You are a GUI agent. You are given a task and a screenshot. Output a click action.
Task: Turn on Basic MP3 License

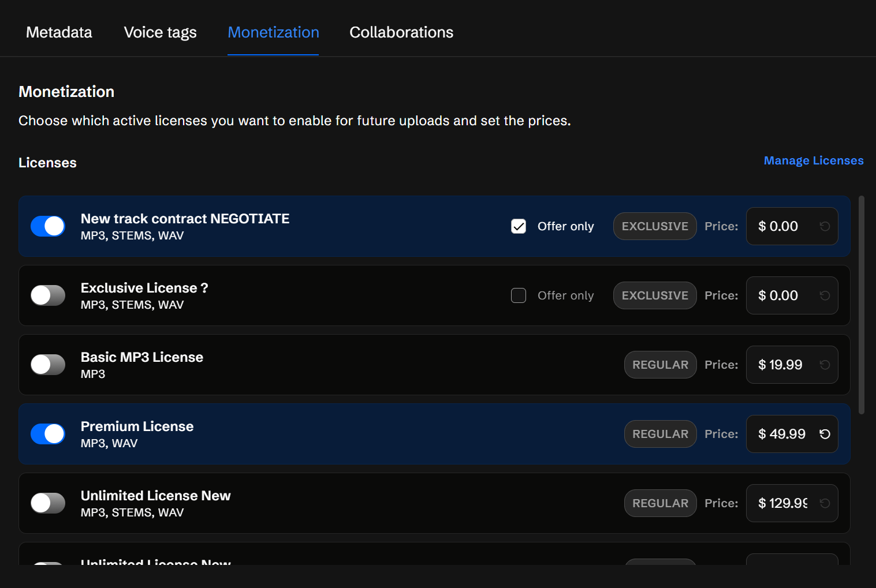(48, 365)
